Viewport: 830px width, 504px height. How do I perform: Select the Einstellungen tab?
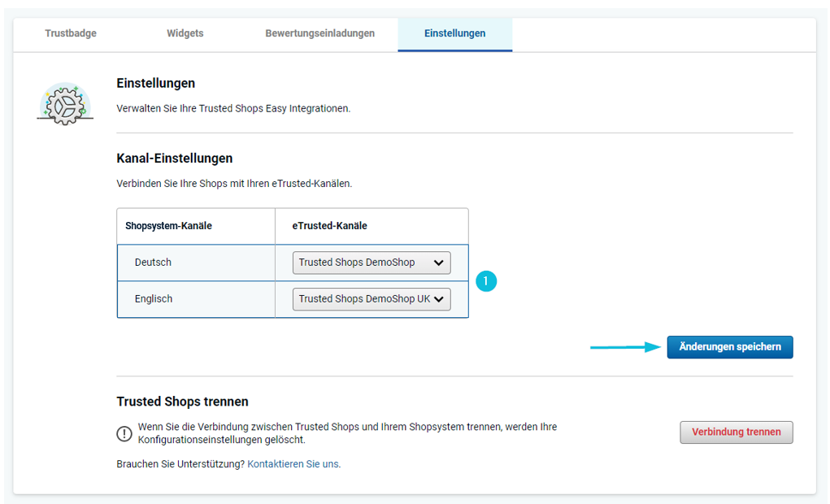click(x=454, y=33)
